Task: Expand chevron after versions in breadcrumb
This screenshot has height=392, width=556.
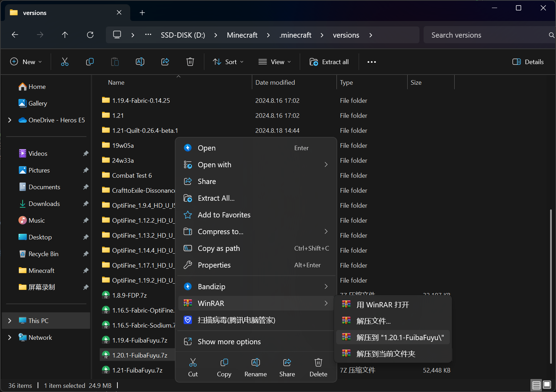Action: point(371,35)
